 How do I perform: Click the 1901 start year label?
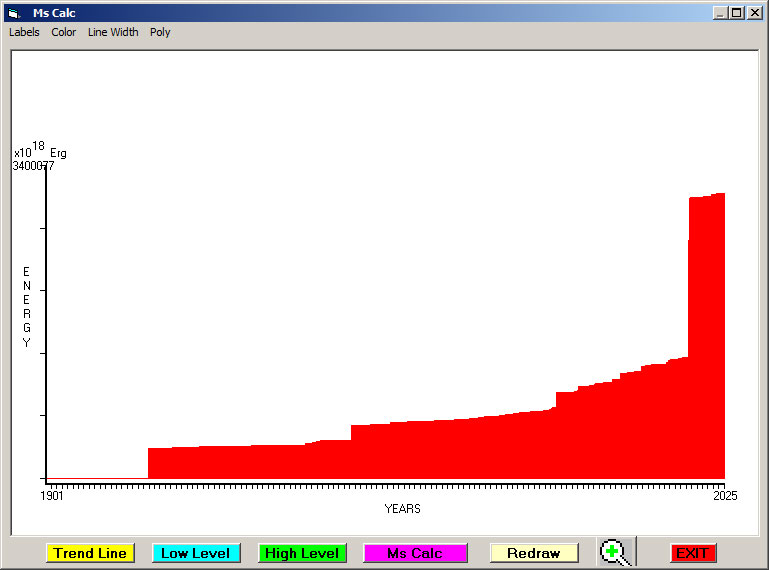point(52,495)
